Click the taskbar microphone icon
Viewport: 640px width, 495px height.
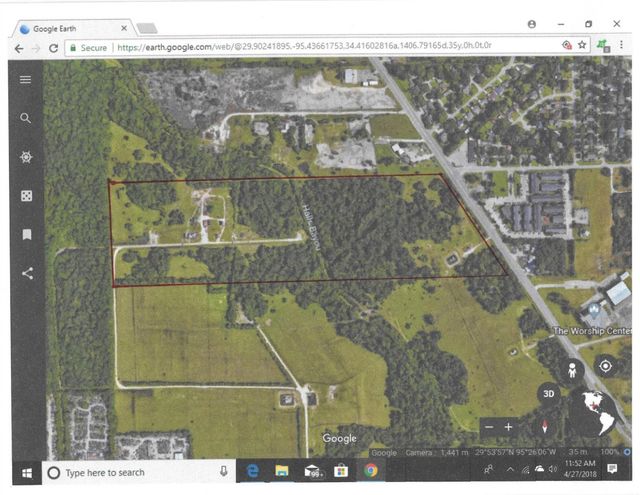point(223,471)
